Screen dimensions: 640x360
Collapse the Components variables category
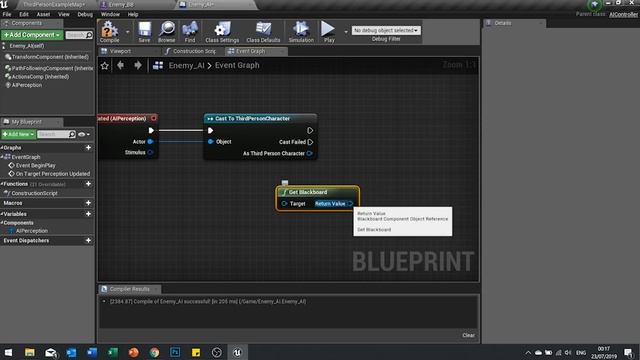click(x=2, y=223)
